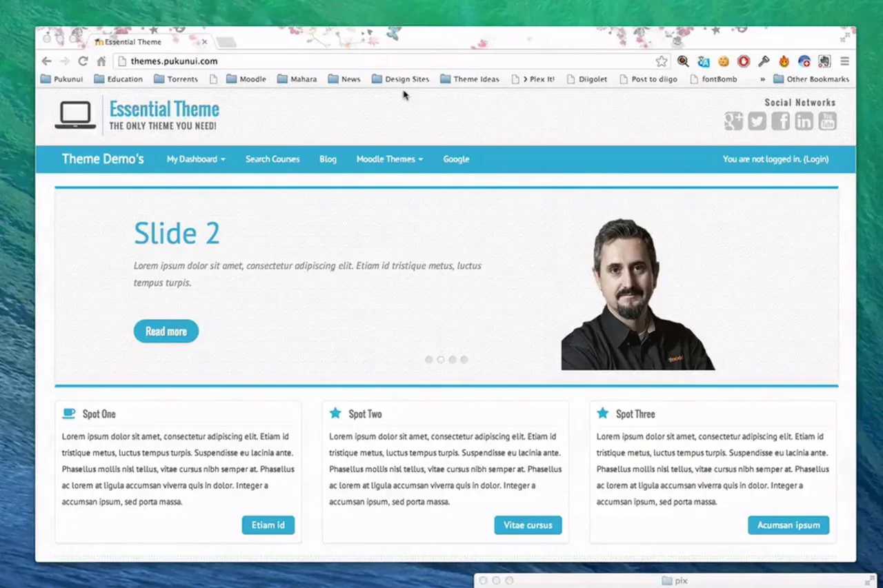Click the translate extension icon

pyautogui.click(x=704, y=61)
